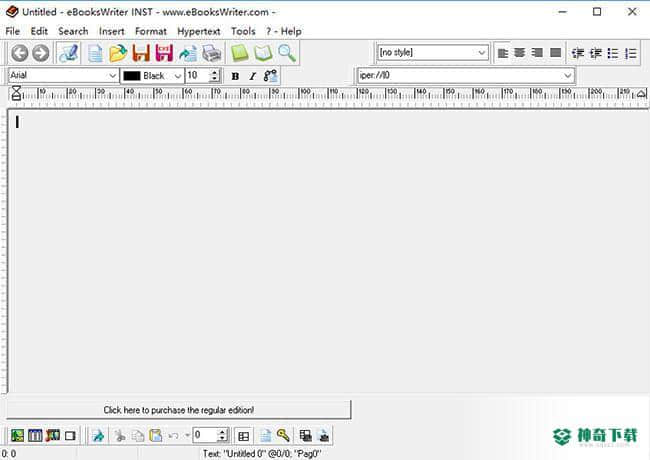Image resolution: width=650 pixels, height=460 pixels.
Task: Increase font size with up spinner
Action: [x=214, y=72]
